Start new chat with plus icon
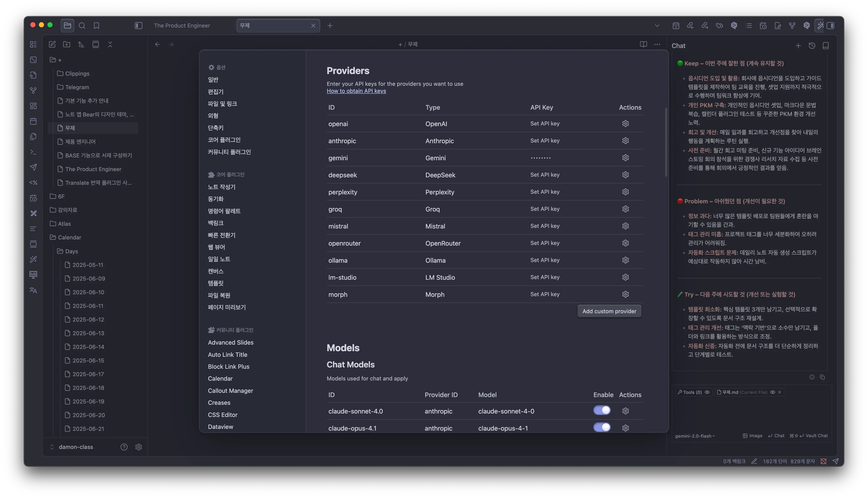Viewport: 868px width, 498px height. [x=798, y=46]
